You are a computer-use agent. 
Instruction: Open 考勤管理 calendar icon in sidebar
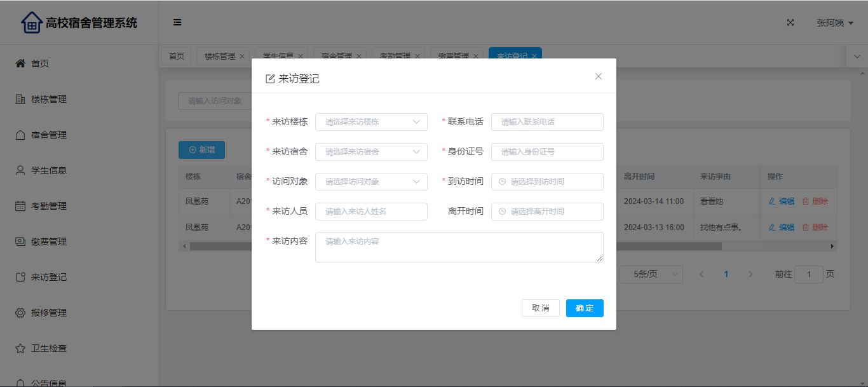click(20, 206)
